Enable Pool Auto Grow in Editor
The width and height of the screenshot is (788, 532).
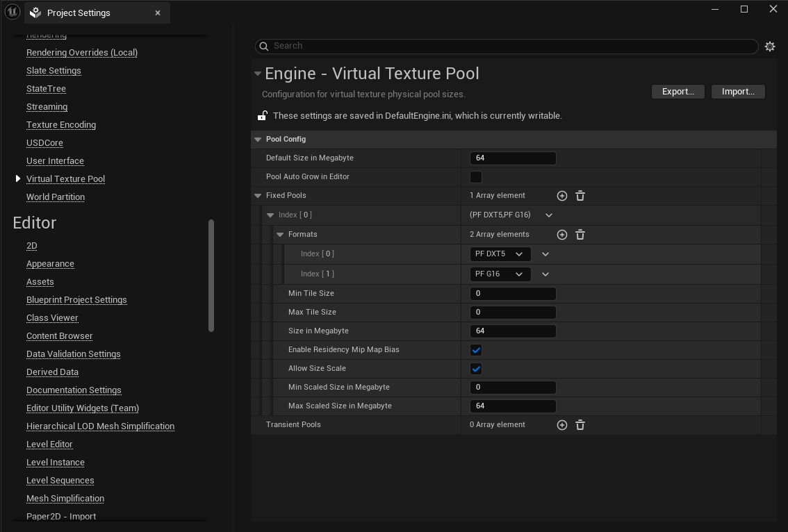(x=476, y=177)
